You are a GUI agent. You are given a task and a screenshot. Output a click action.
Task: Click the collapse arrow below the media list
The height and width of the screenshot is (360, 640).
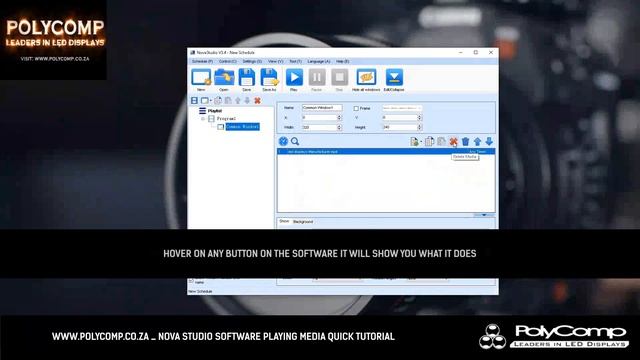pyautogui.click(x=484, y=215)
